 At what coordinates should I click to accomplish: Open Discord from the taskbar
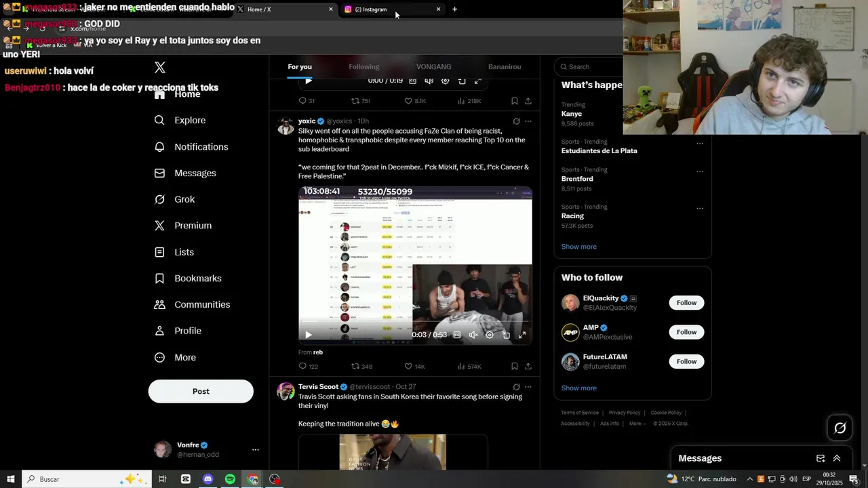pos(208,479)
